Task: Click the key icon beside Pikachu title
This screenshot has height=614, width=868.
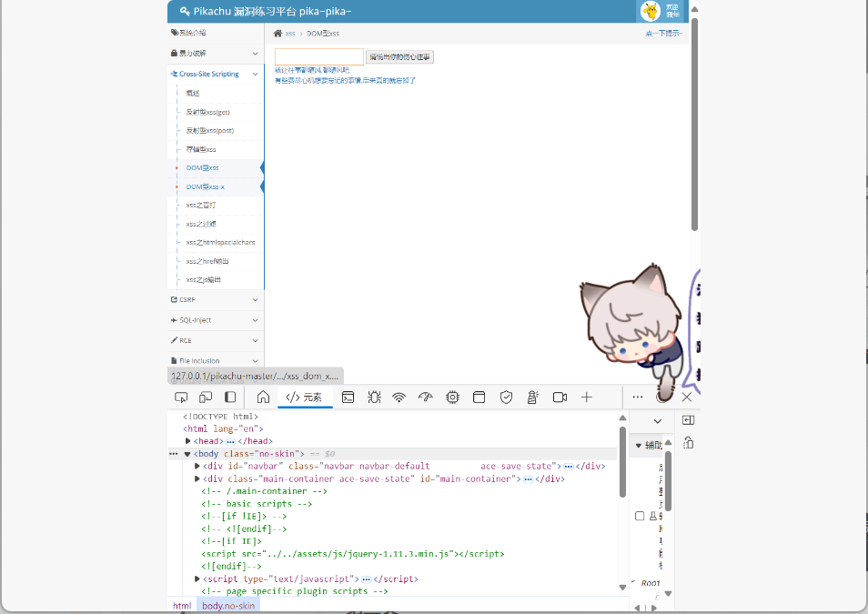Action: click(x=185, y=11)
